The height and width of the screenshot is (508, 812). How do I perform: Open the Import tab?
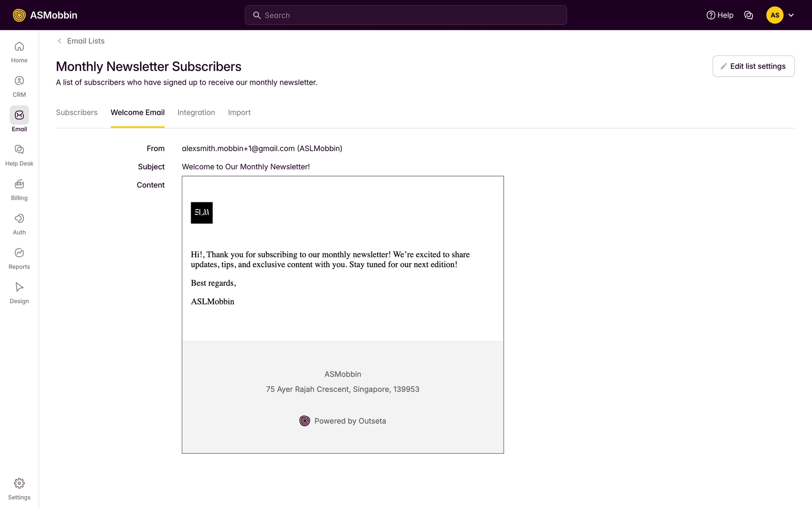(239, 113)
